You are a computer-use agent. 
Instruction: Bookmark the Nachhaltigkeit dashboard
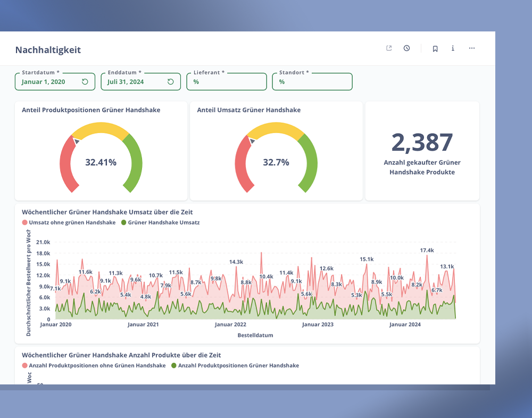(435, 48)
